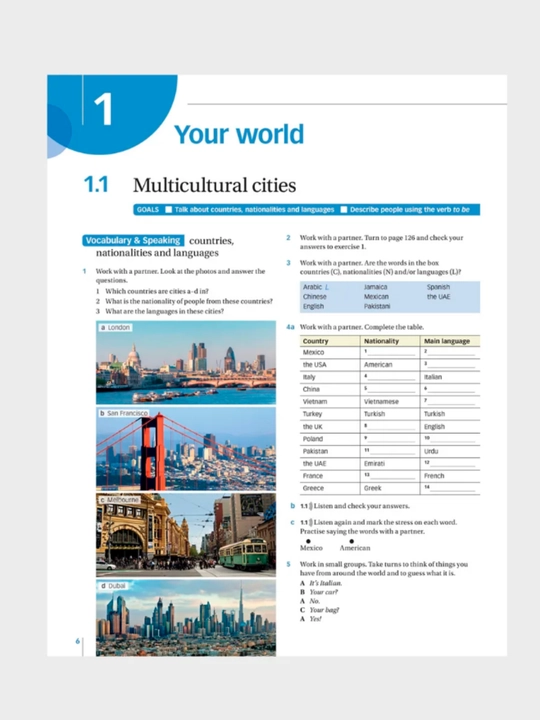Click the blank nationality field for Italy
Image resolution: width=540 pixels, height=720 pixels.
coord(389,377)
